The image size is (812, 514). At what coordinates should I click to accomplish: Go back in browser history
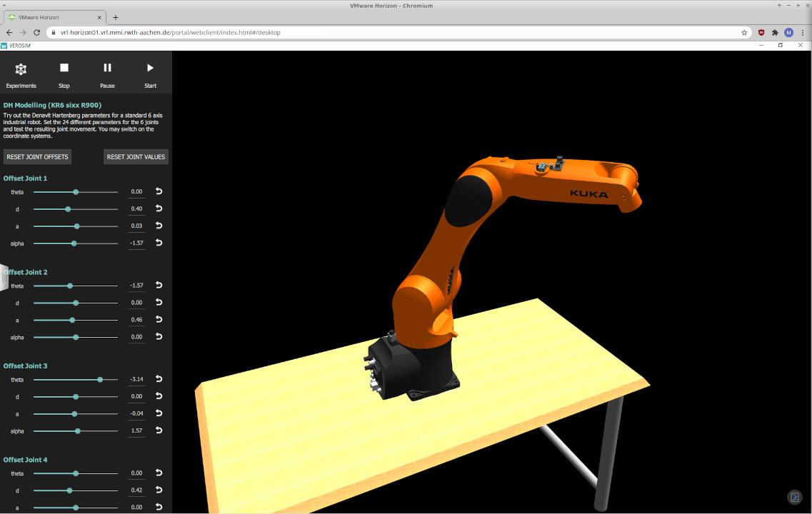tap(9, 32)
